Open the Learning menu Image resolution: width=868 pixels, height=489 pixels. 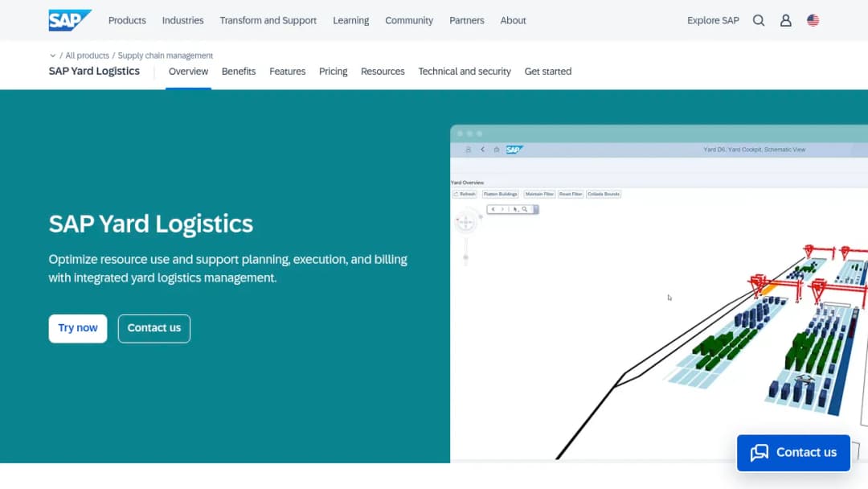click(x=351, y=20)
